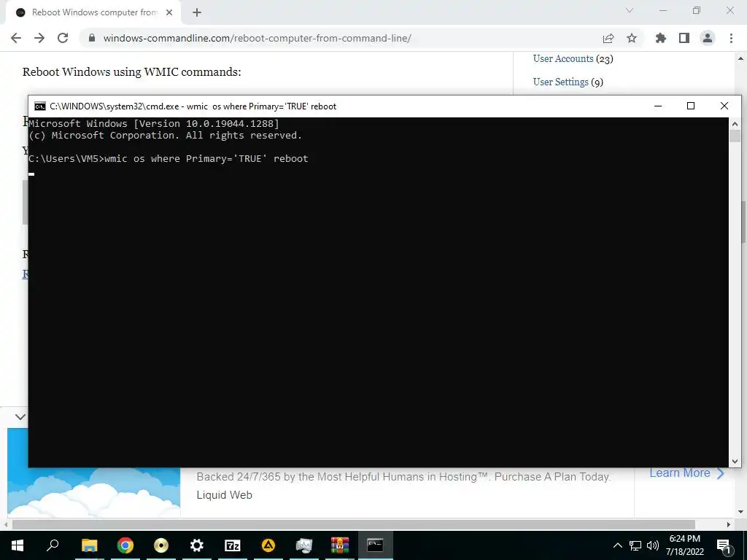Open cmd.exe title bar system icon
This screenshot has width=747, height=560.
click(x=40, y=106)
